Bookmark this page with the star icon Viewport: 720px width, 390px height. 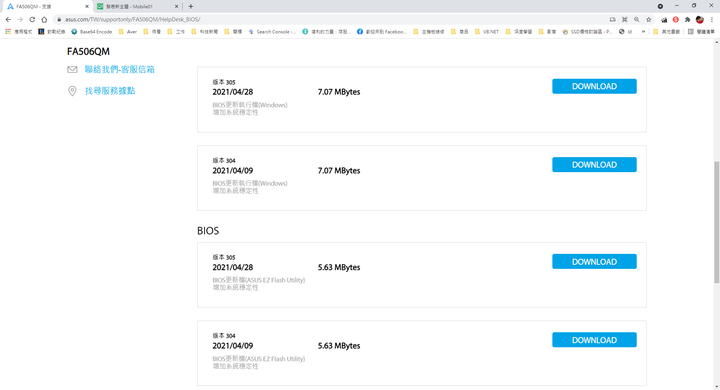pos(648,20)
